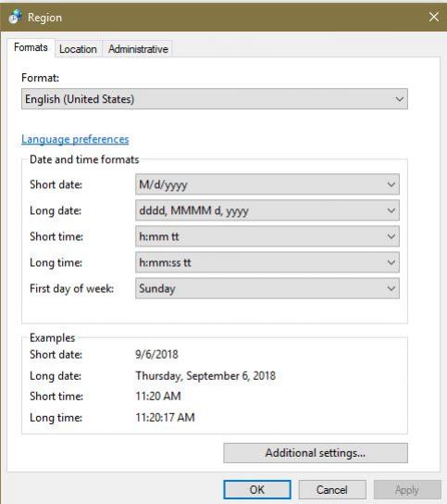The height and width of the screenshot is (504, 447).
Task: Expand the First day of week dropdown
Action: coord(267,289)
